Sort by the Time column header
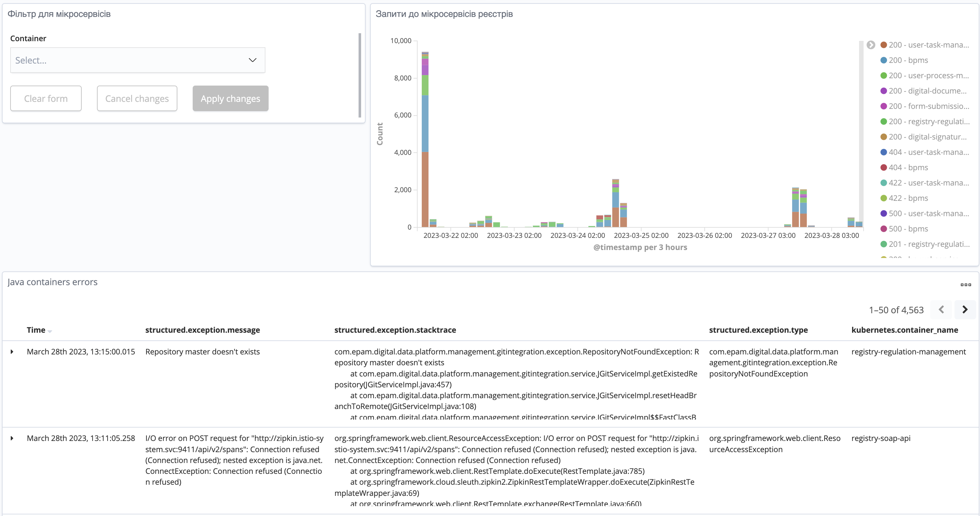 click(36, 330)
